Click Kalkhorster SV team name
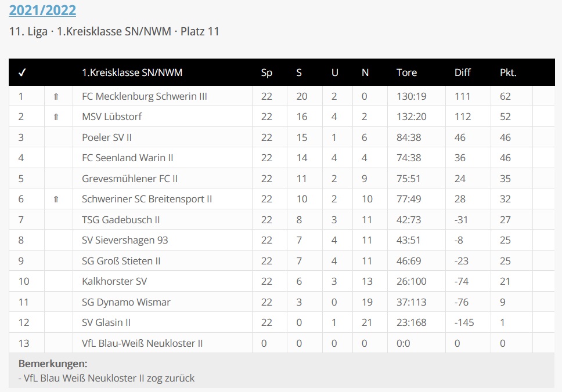 click(x=114, y=281)
